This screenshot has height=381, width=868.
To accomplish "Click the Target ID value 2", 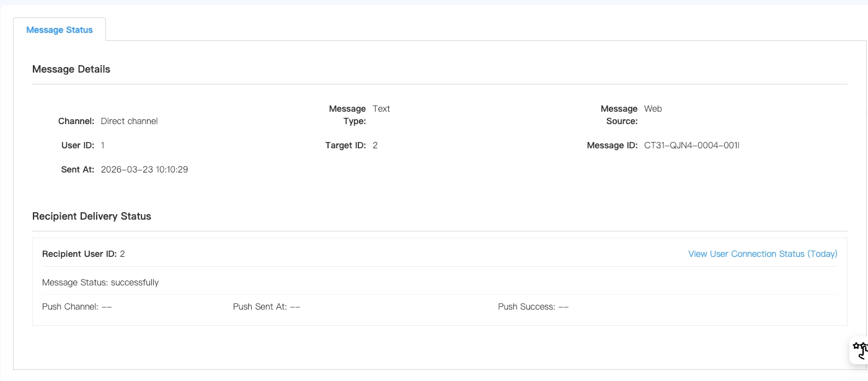I will [x=375, y=145].
